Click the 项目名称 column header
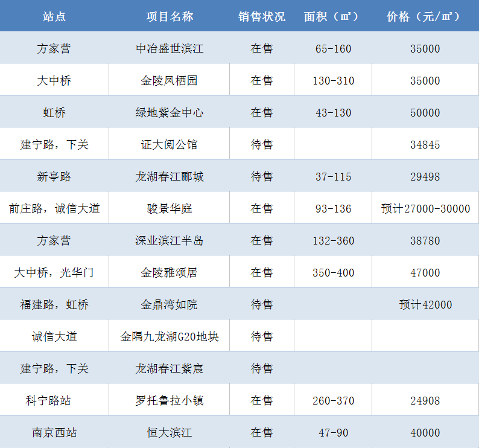This screenshot has width=479, height=448. [170, 16]
